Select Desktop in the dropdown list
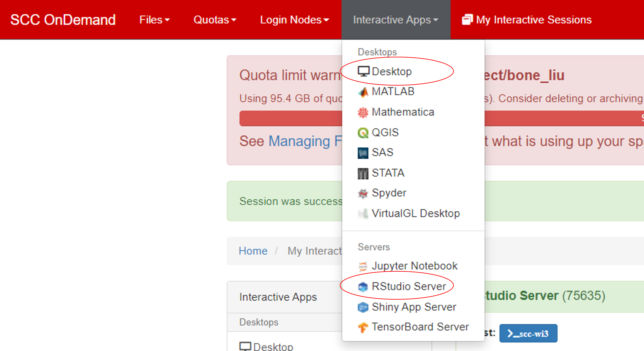The height and width of the screenshot is (351, 644). [392, 72]
